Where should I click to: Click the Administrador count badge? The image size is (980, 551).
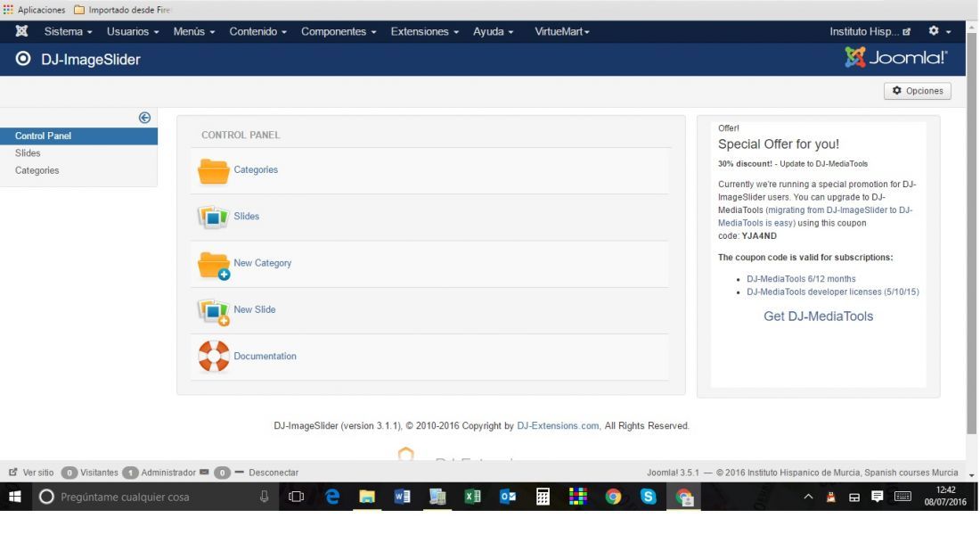(130, 473)
